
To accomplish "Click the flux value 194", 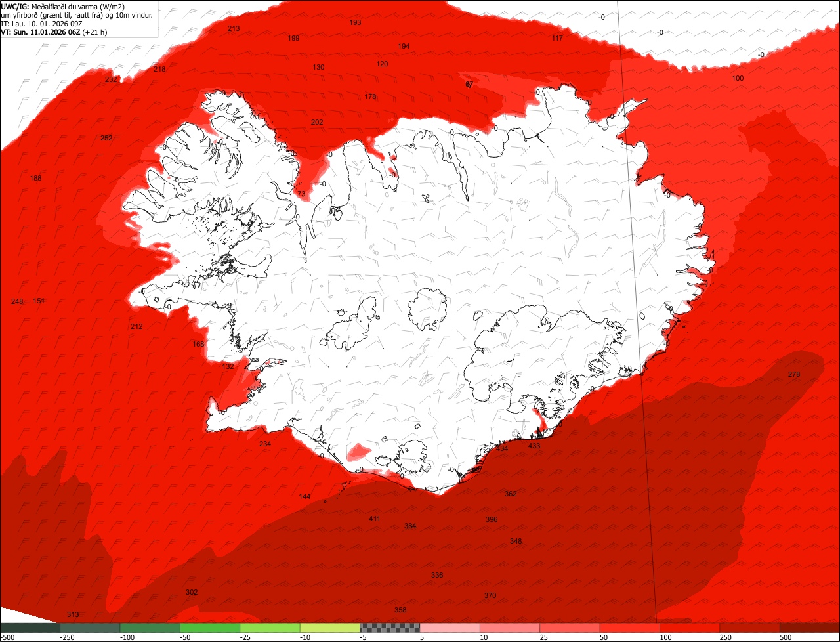I will tap(404, 47).
